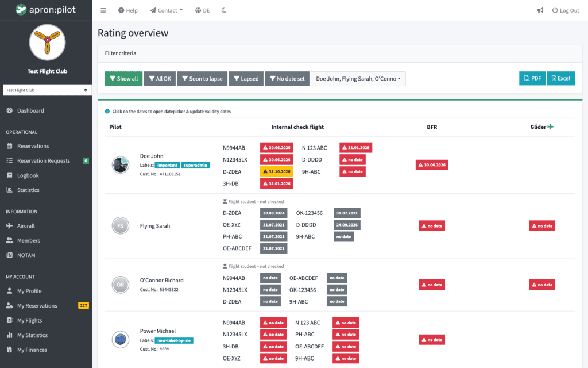Click Flying Sarah's FS avatar
Image resolution: width=588 pixels, height=368 pixels.
click(121, 225)
